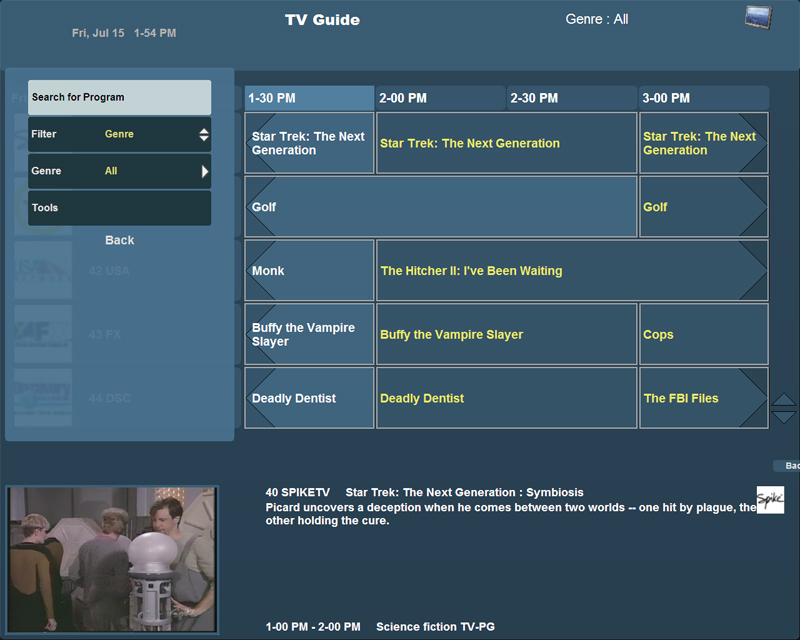Click the Discovery channel logo for channel 44
The image size is (800, 640).
(43, 398)
